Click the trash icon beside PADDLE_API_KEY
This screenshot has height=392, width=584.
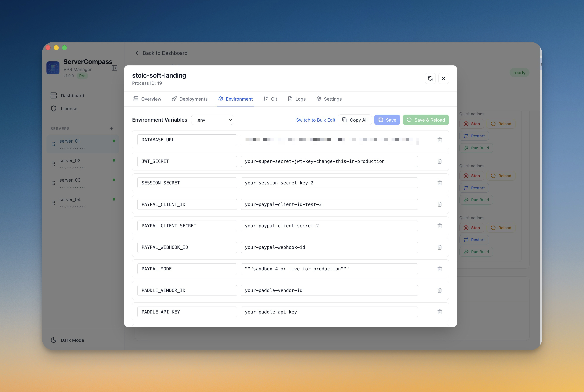(439, 312)
